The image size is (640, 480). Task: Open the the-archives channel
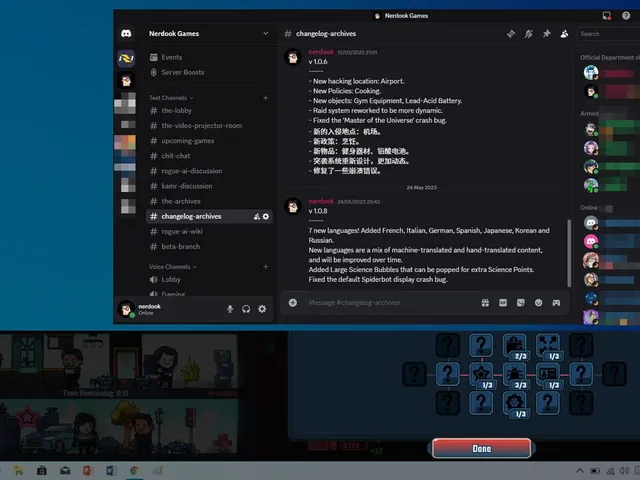coord(209,201)
